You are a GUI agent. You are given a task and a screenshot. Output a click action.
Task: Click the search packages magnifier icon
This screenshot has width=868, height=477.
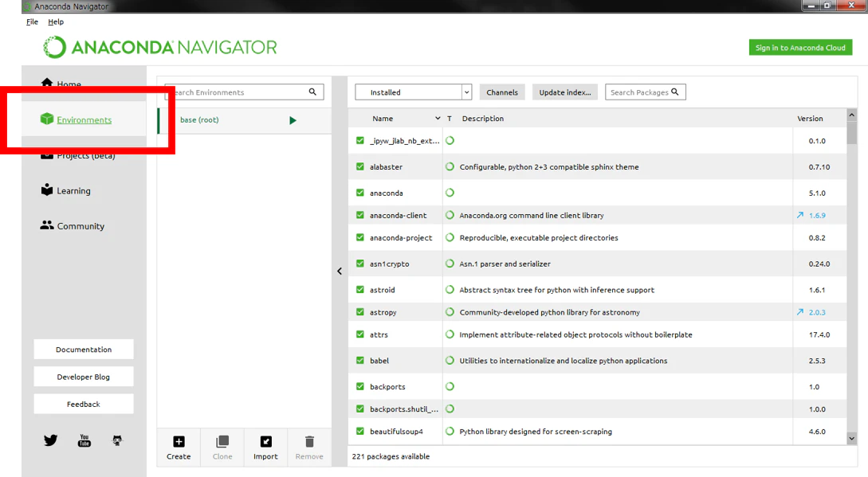(675, 92)
